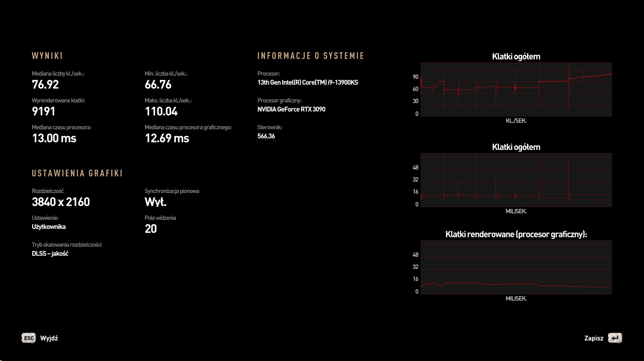Click the rendered frames count 9191
Image resolution: width=644 pixels, height=361 pixels.
point(43,111)
